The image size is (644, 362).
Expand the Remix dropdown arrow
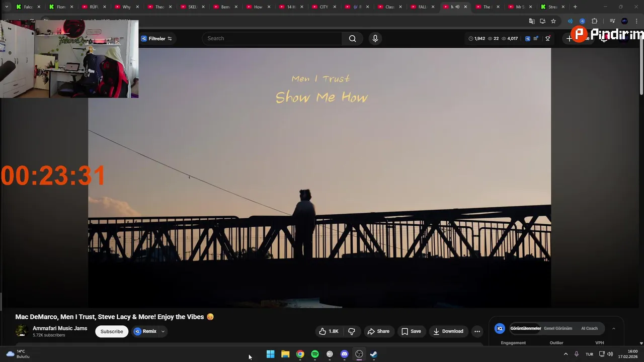tap(163, 331)
